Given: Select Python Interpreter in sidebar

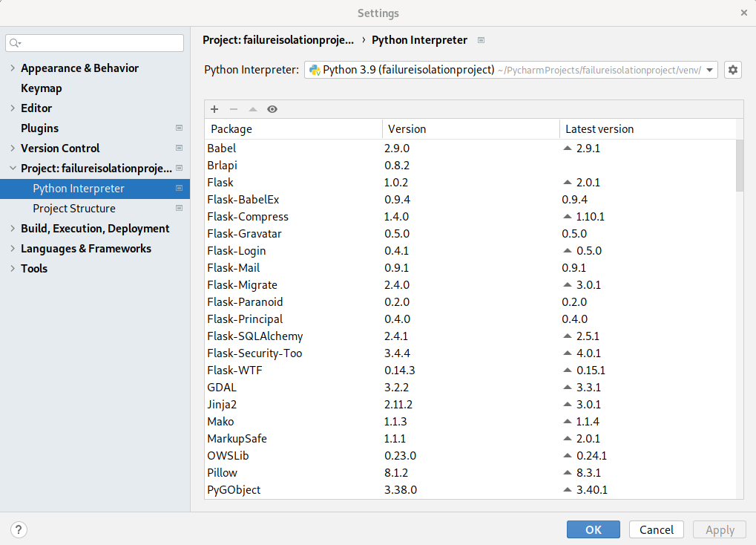Looking at the screenshot, I should pyautogui.click(x=95, y=189).
